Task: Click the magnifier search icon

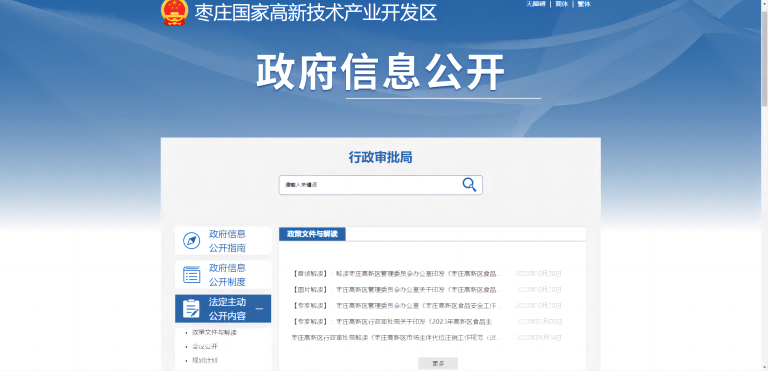Action: pyautogui.click(x=469, y=185)
